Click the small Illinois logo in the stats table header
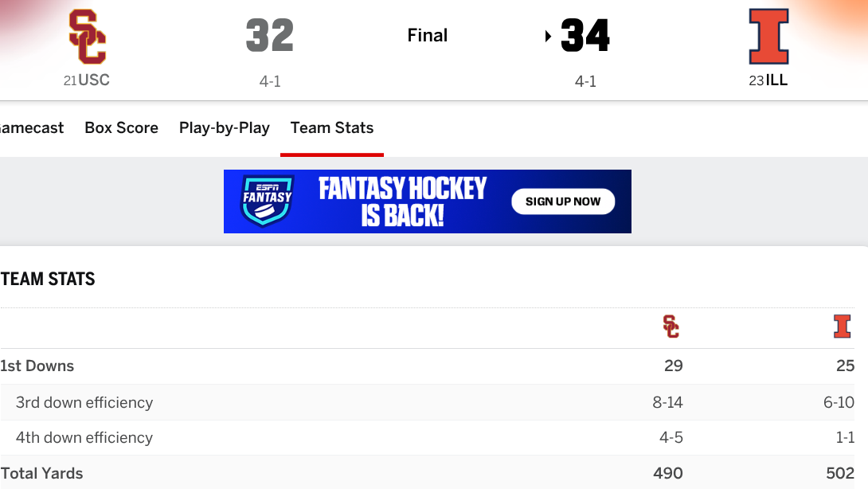The height and width of the screenshot is (489, 868). coord(842,327)
